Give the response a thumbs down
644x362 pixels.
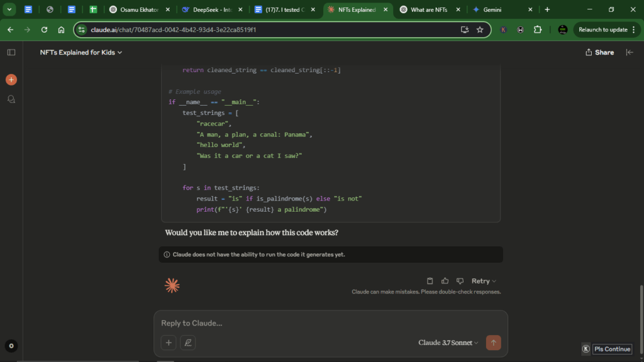460,281
